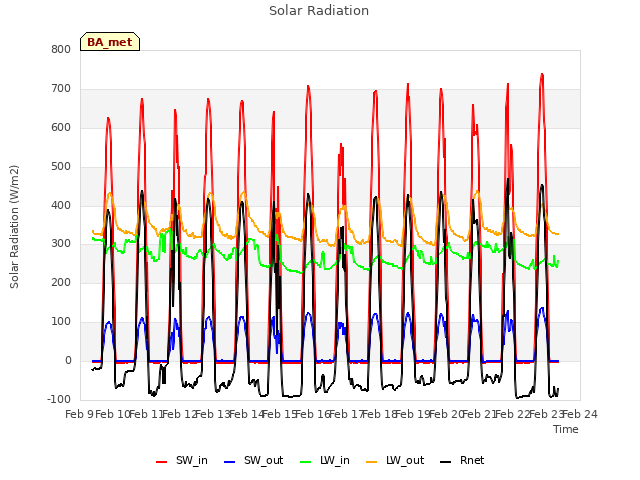640x480 pixels.
Task: Click the black Rnet legend marker
Action: (446, 462)
